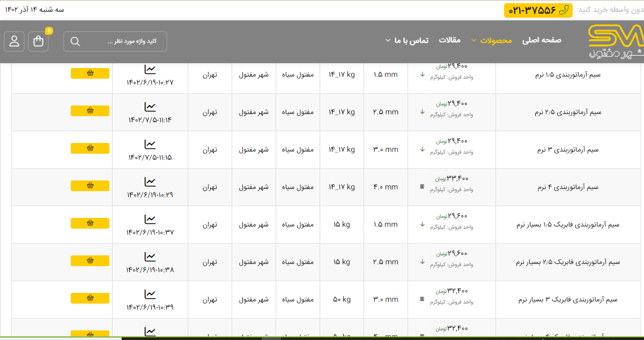Image resolution: width=644 pixels, height=340 pixels.
Task: Click the user account profile icon
Action: 14,42
